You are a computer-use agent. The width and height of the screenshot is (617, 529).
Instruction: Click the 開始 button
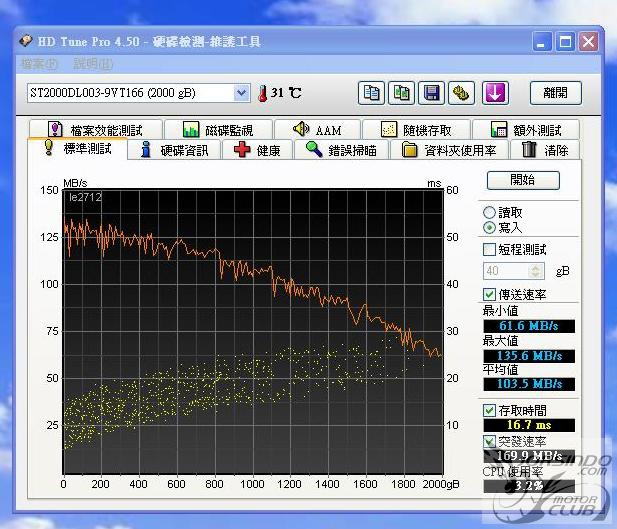[523, 180]
